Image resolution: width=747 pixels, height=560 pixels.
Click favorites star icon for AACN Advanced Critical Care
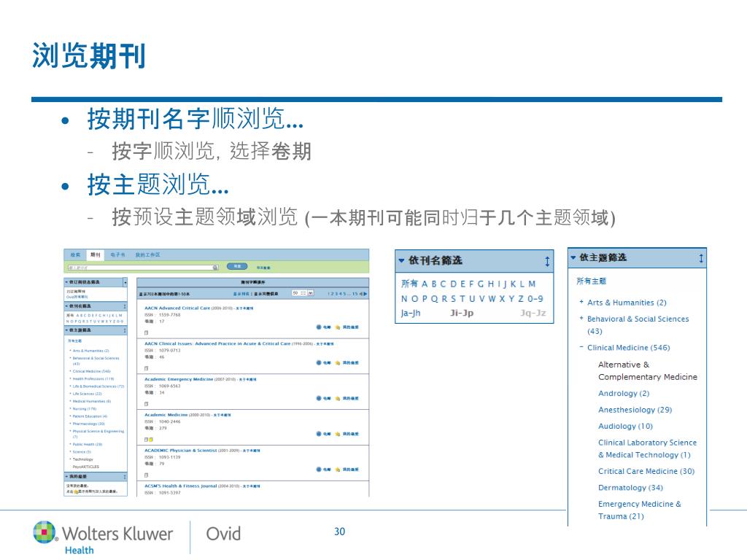pos(338,327)
